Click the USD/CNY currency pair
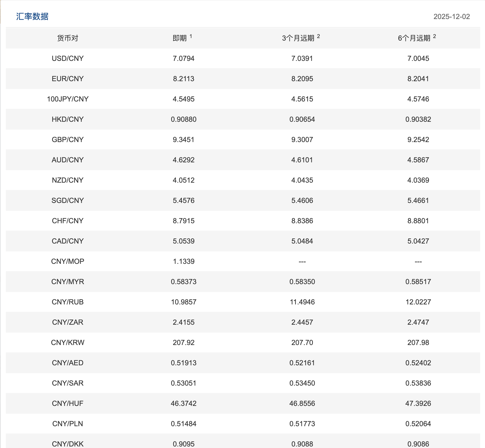 [x=68, y=58]
